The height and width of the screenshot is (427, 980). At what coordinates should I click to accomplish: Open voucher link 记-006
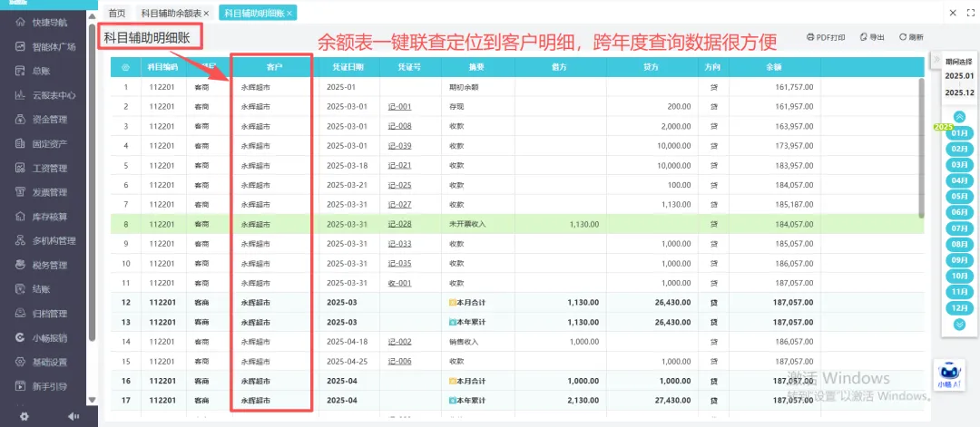(399, 361)
